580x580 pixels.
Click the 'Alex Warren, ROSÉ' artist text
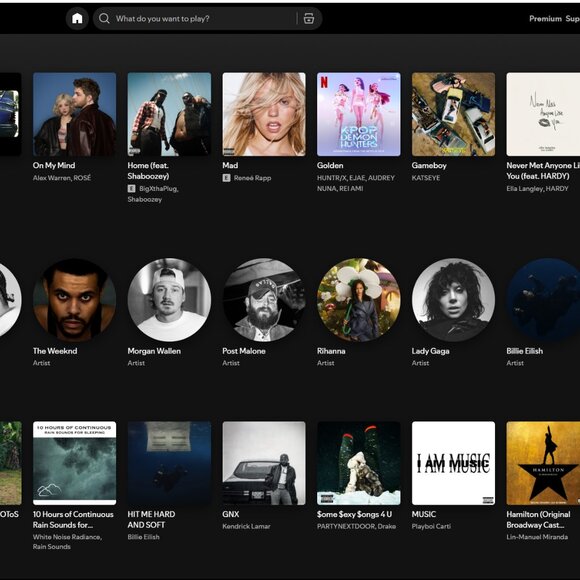(x=62, y=178)
